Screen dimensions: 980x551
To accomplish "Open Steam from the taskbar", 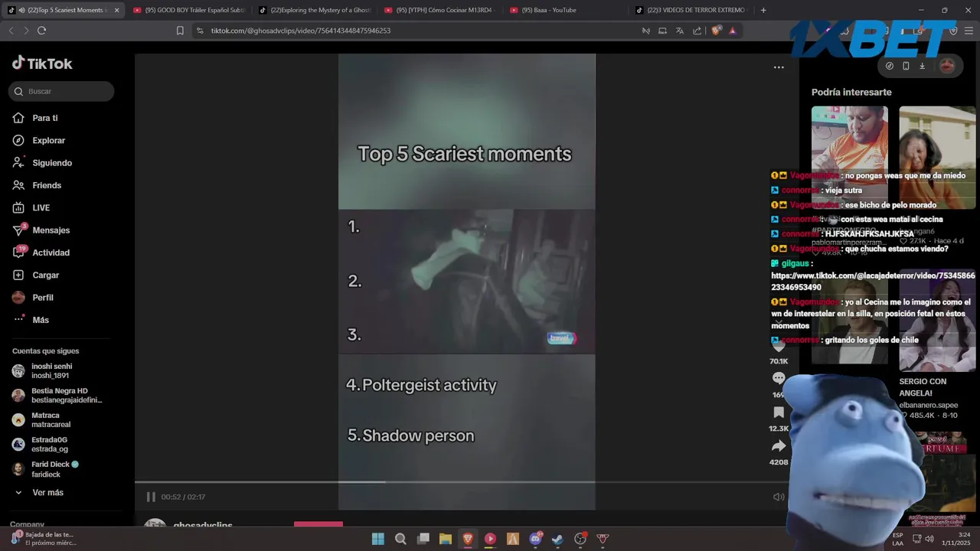I will [x=557, y=539].
